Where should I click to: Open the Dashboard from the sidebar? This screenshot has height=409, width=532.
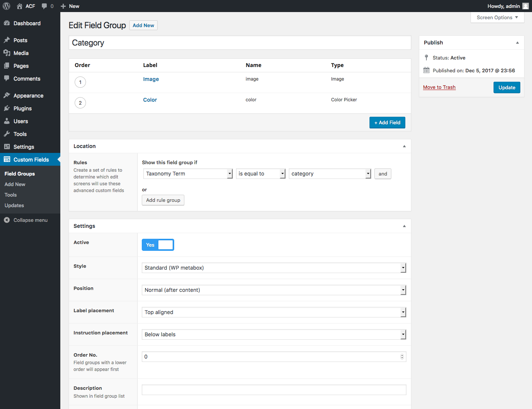coord(26,23)
